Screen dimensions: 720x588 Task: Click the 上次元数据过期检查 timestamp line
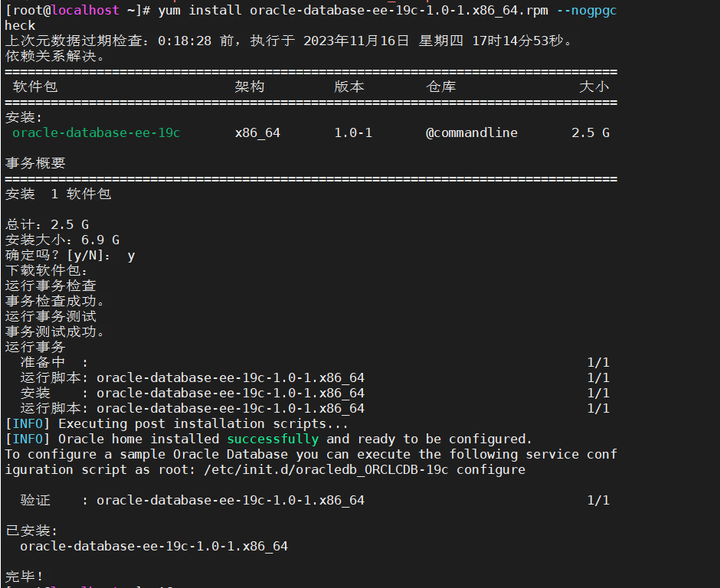coord(289,41)
